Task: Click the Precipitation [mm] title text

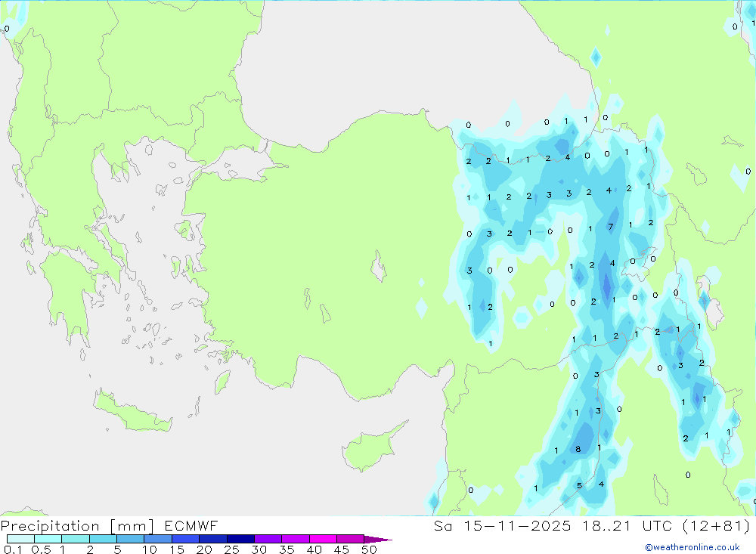Action: pyautogui.click(x=77, y=525)
